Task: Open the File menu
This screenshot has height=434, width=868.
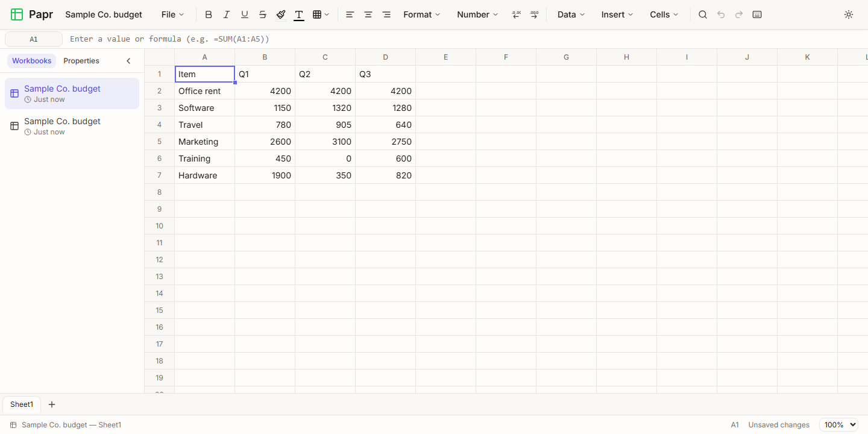Action: click(172, 14)
